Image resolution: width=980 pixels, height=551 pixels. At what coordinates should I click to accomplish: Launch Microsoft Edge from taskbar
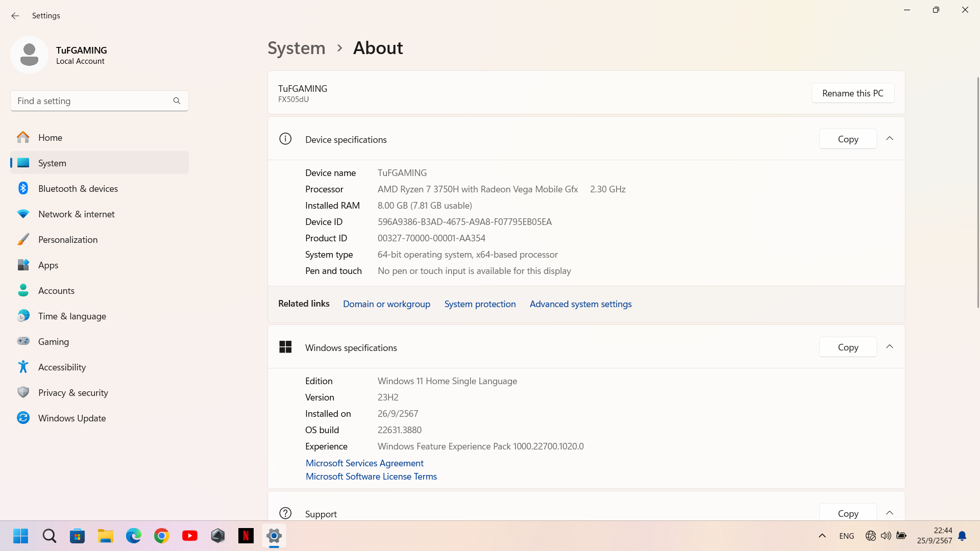point(134,536)
